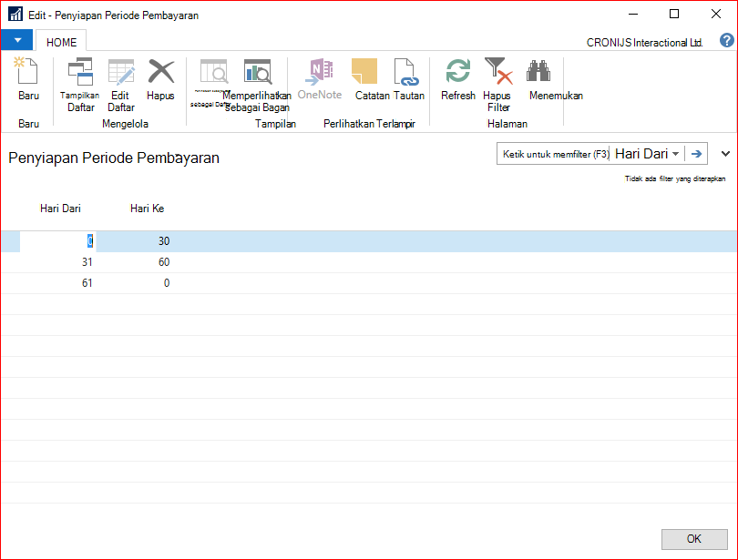738x560 pixels.
Task: Open Memperlihatkan Sebagai Bagan chart view
Action: coord(258,71)
